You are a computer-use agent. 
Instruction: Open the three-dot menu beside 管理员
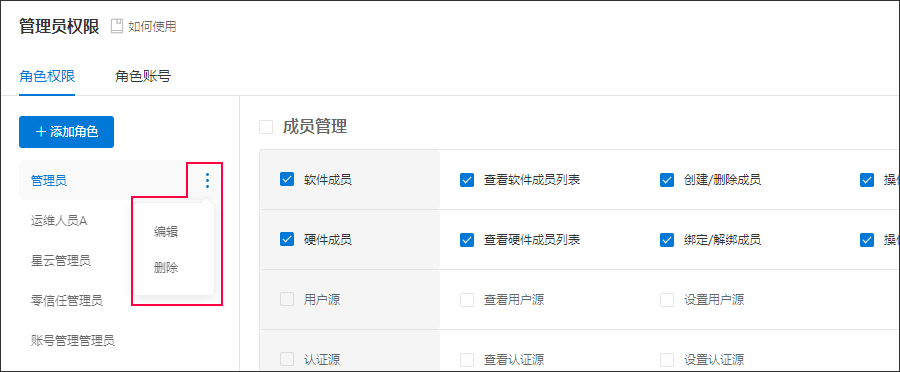(x=207, y=181)
